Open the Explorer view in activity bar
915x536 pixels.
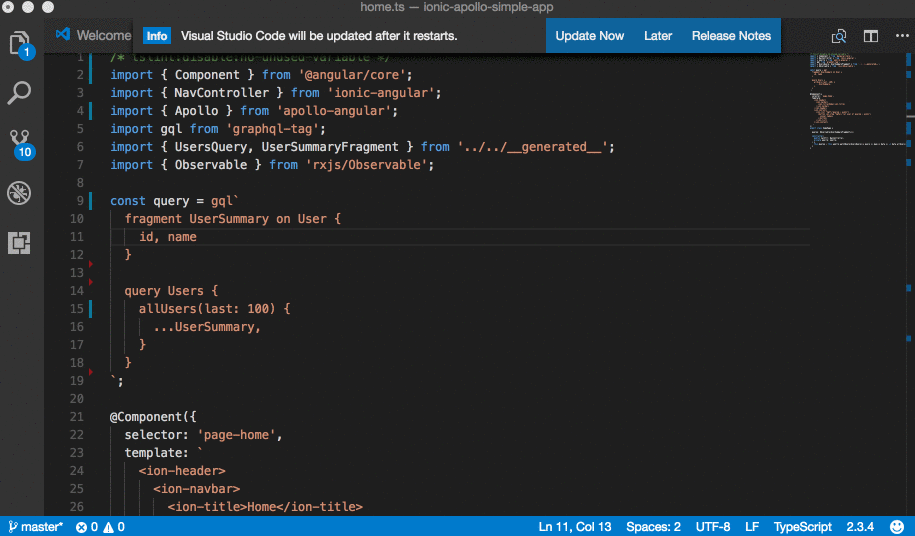tap(20, 44)
